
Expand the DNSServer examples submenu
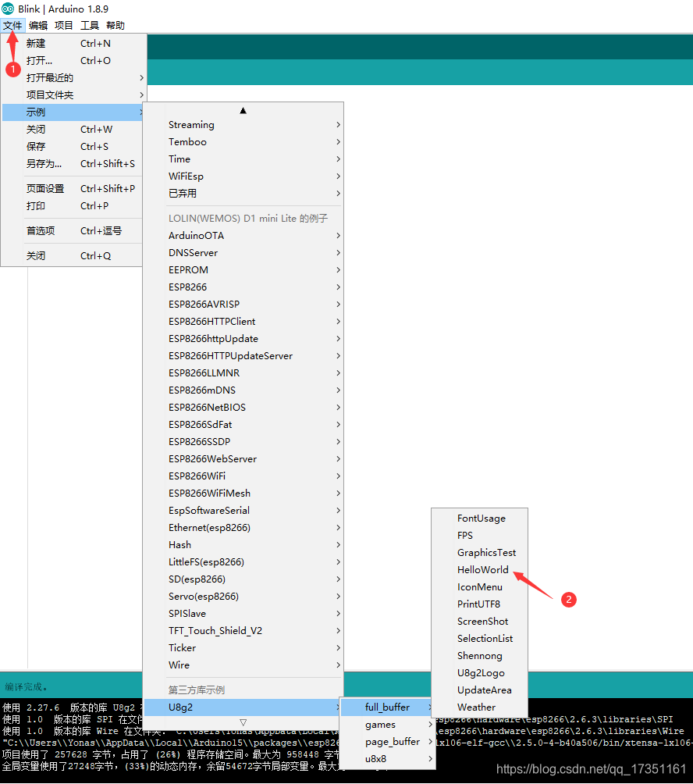[x=243, y=252]
